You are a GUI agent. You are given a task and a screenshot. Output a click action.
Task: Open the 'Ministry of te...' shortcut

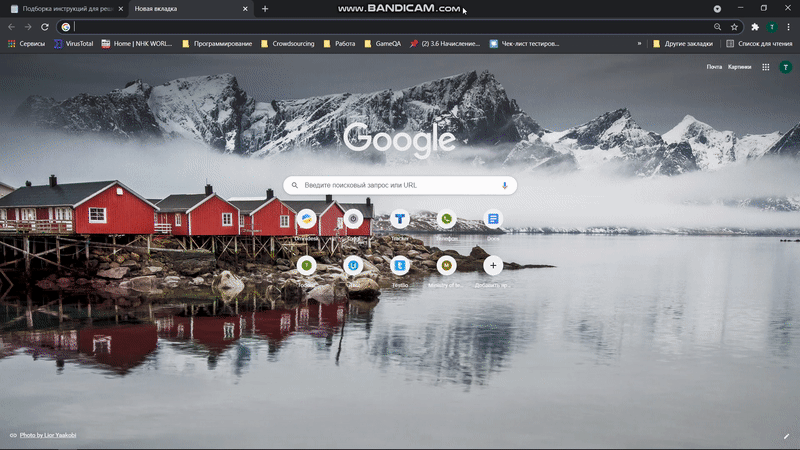tap(446, 265)
